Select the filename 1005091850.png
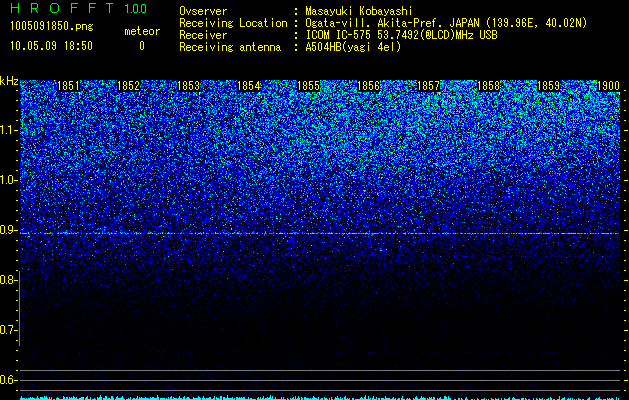The height and width of the screenshot is (400, 629). [52, 27]
